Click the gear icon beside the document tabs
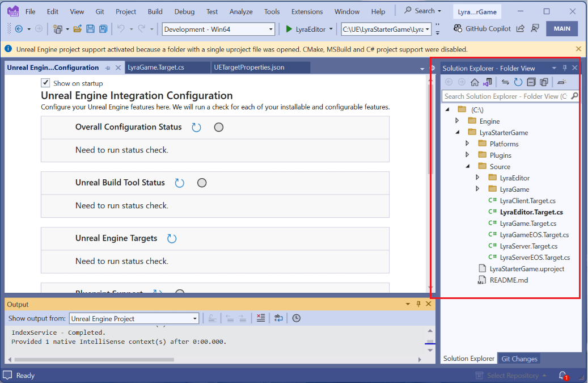The image size is (588, 383). pos(433,68)
